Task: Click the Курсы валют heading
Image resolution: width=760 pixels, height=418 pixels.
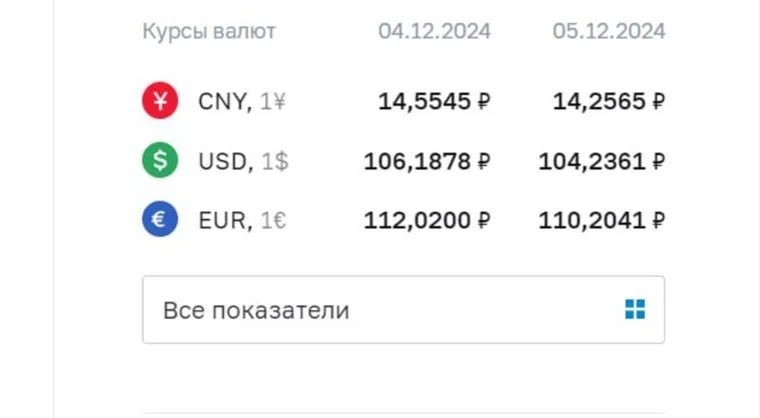Action: pyautogui.click(x=209, y=32)
